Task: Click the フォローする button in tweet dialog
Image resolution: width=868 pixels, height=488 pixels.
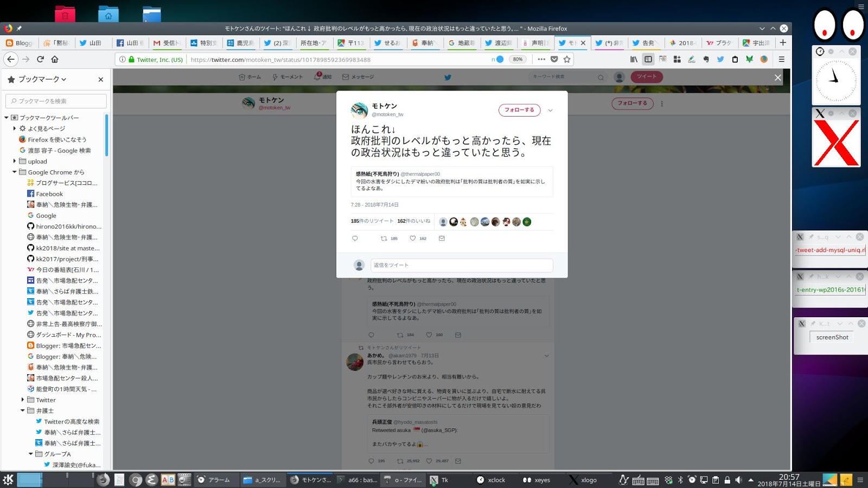Action: pyautogui.click(x=519, y=110)
